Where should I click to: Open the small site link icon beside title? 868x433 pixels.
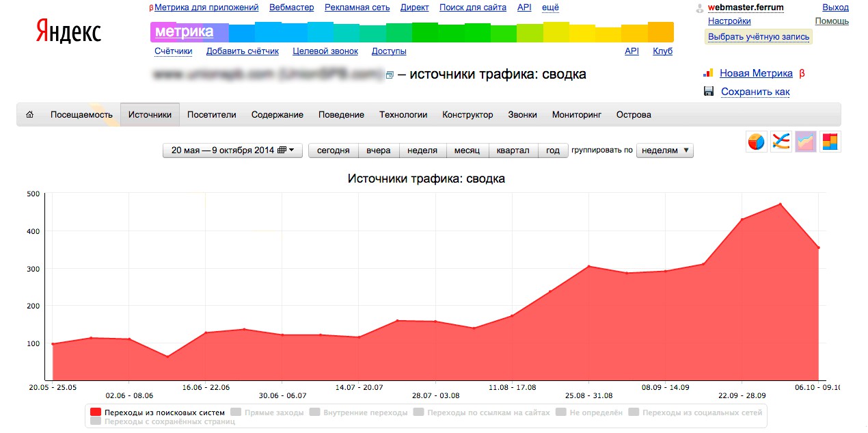coord(390,75)
